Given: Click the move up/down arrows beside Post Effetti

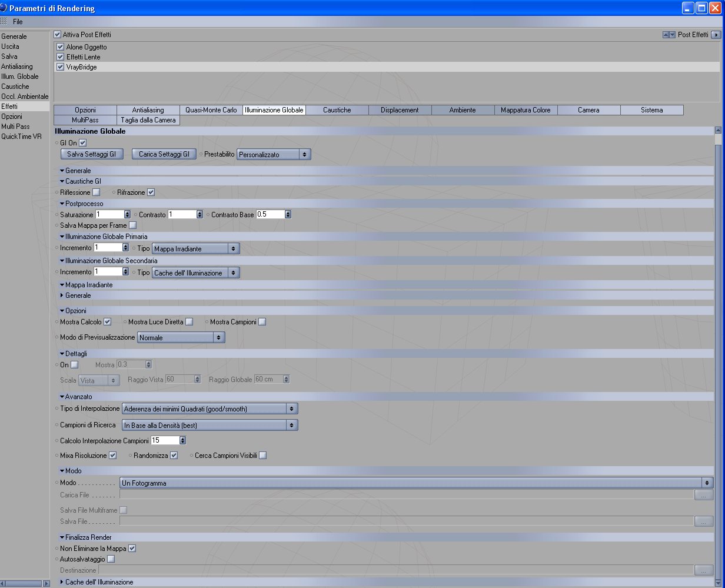Looking at the screenshot, I should [x=669, y=35].
